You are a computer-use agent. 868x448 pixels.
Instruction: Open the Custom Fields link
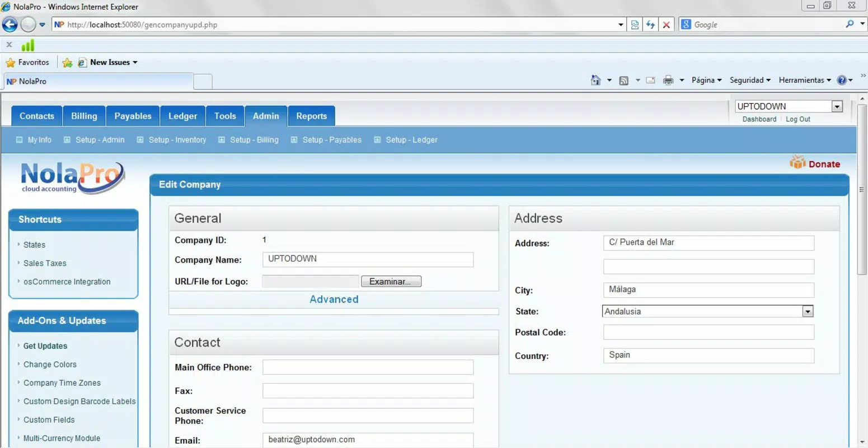pyautogui.click(x=49, y=420)
